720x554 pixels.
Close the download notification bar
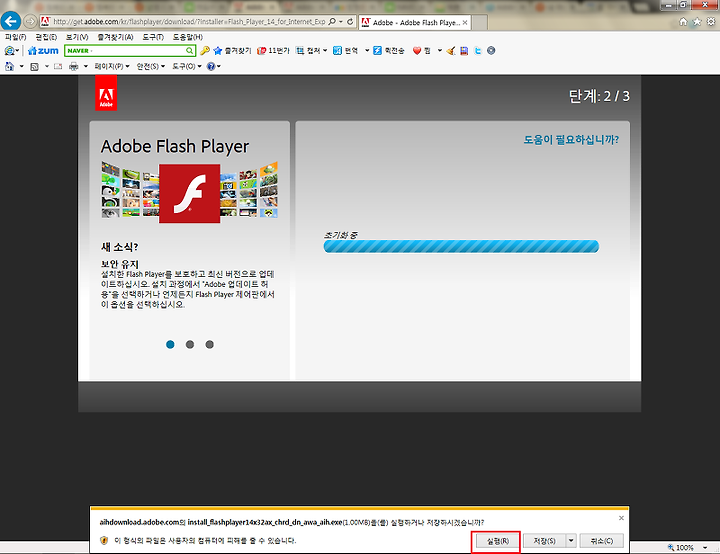pos(621,518)
